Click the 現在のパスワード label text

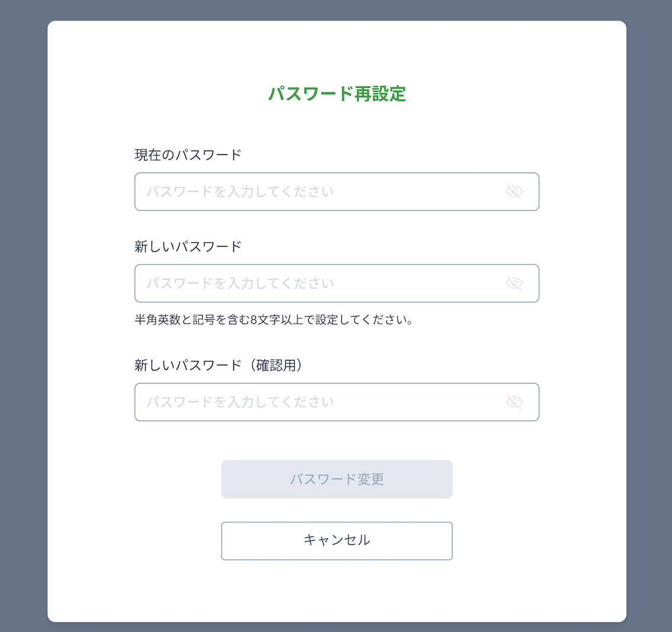188,155
